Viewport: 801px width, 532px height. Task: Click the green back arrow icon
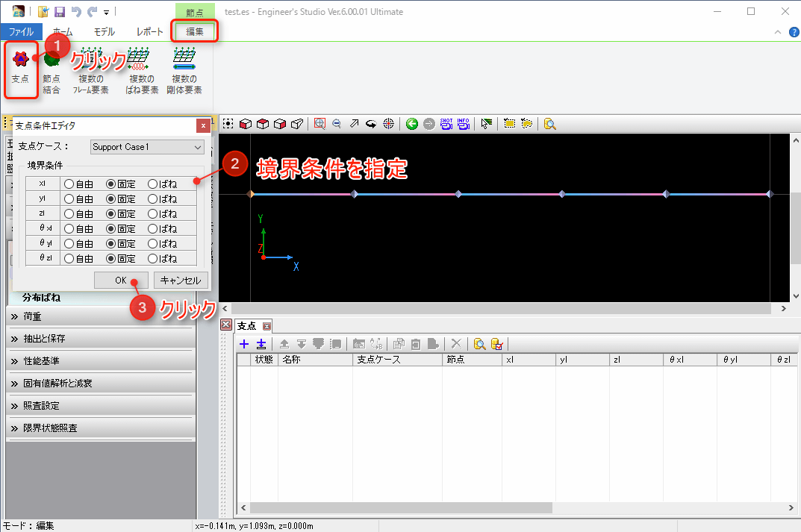coord(411,124)
